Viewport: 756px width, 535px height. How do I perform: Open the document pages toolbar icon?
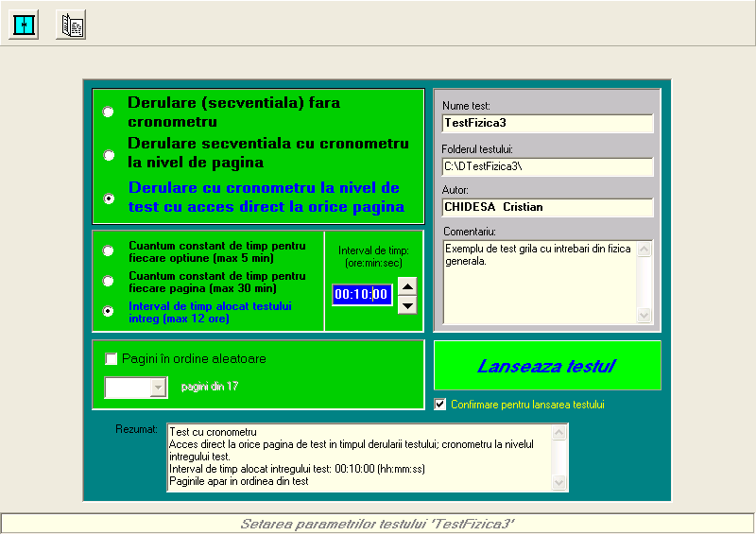(71, 25)
